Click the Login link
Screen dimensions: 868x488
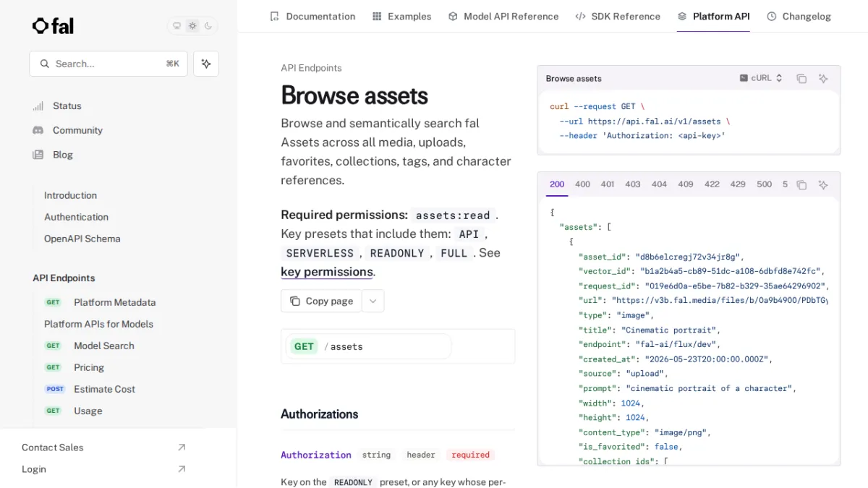34,469
